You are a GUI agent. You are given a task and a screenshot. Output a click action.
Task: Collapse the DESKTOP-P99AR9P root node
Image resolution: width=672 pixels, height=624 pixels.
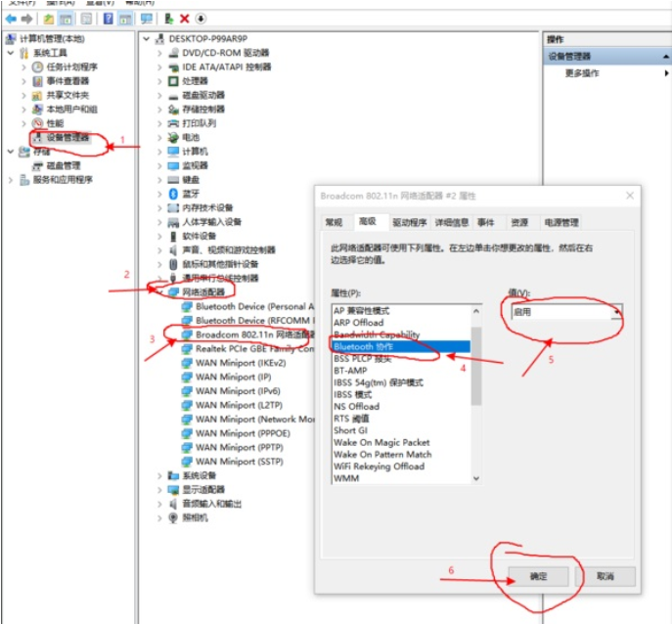click(146, 38)
